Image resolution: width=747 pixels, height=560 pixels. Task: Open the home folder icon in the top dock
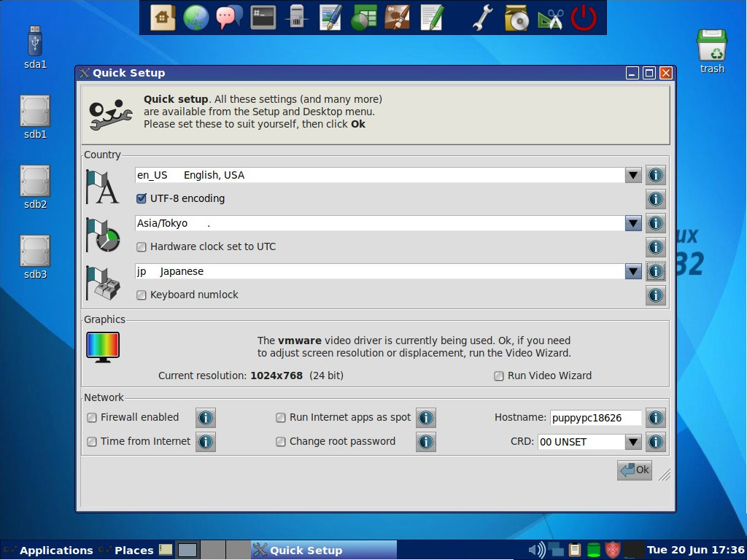click(162, 17)
